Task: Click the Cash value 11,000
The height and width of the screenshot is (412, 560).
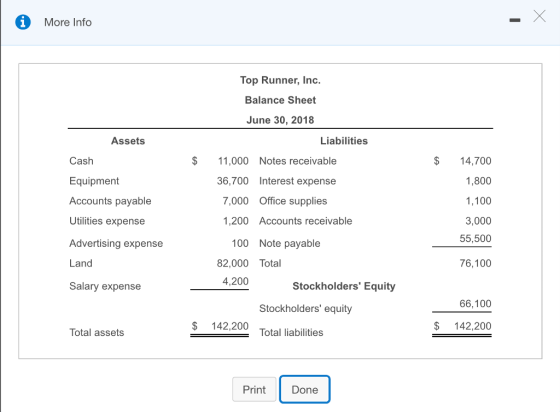Action: pyautogui.click(x=233, y=161)
